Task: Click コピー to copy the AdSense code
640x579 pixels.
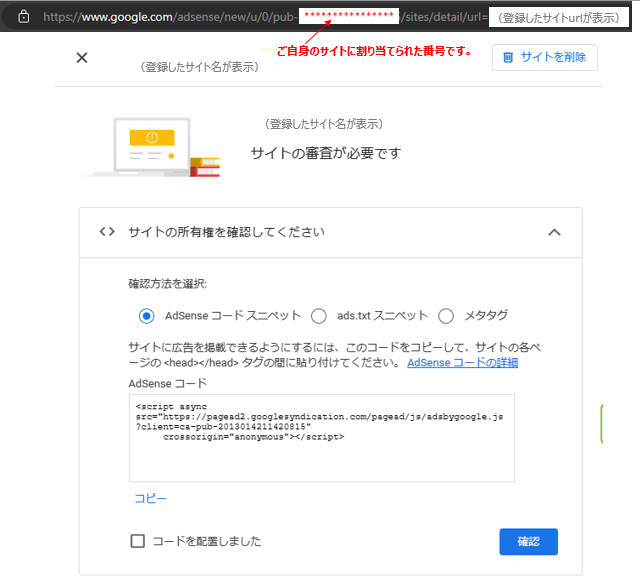Action: tap(150, 498)
